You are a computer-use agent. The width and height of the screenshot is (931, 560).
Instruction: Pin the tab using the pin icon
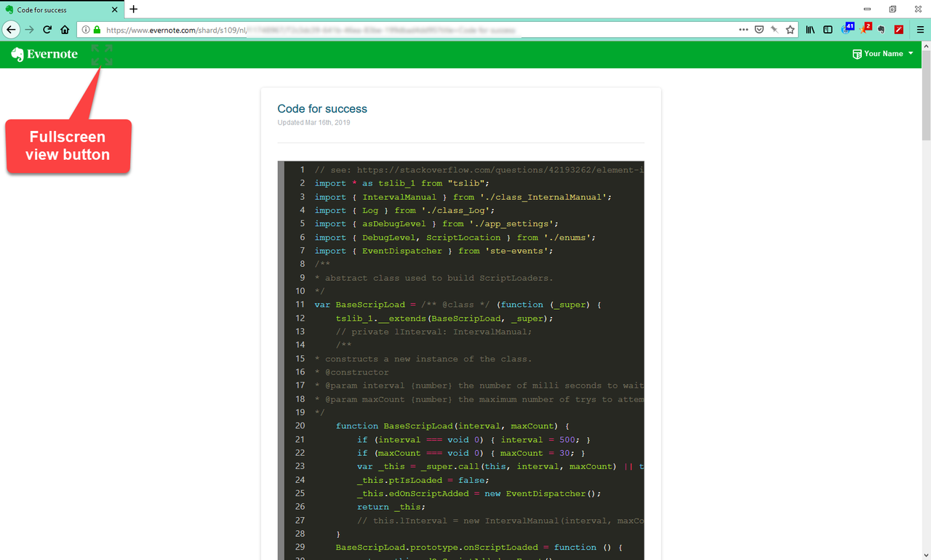(775, 30)
